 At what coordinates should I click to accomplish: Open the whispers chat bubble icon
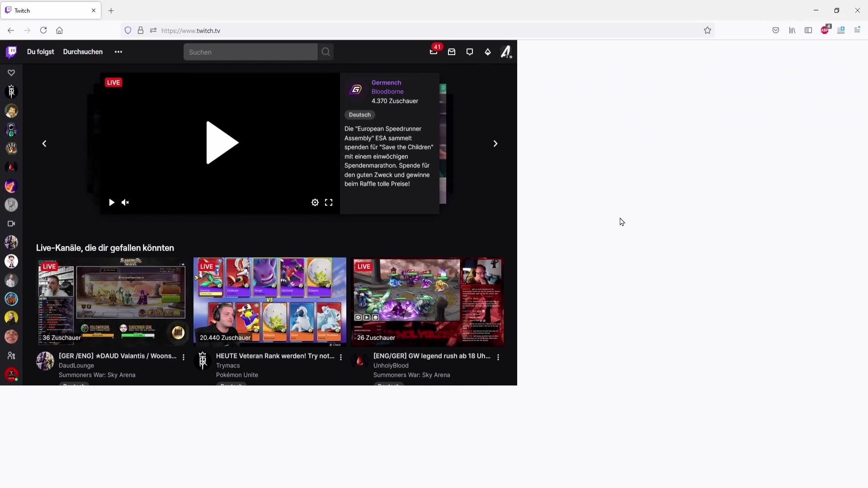(470, 52)
